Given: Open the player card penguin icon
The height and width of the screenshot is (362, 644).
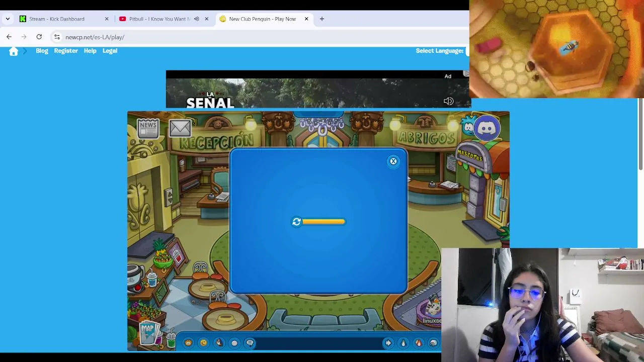Looking at the screenshot, I should click(403, 343).
